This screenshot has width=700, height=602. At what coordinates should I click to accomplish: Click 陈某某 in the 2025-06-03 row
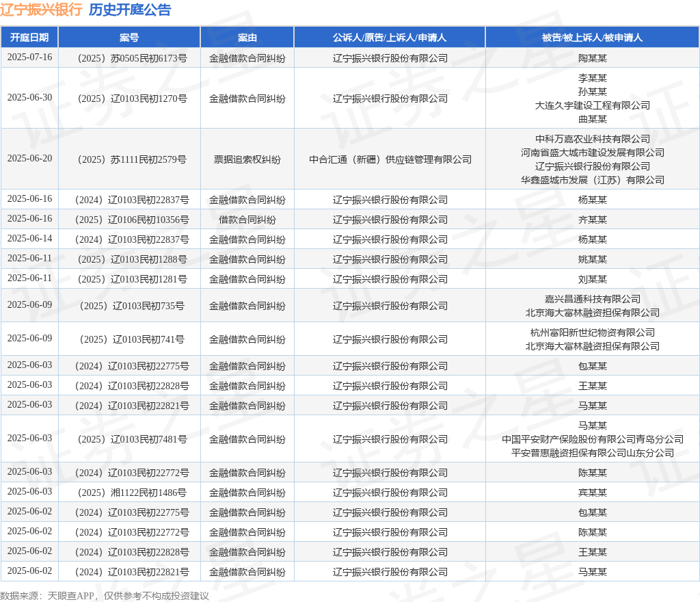[x=593, y=473]
